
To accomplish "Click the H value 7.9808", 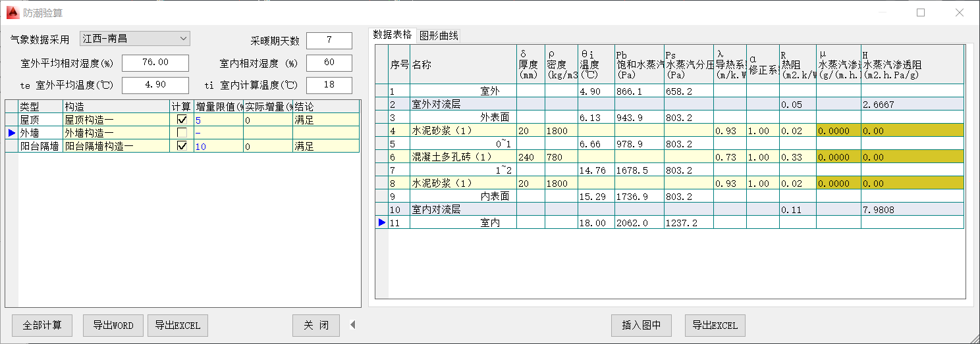I will (x=913, y=209).
